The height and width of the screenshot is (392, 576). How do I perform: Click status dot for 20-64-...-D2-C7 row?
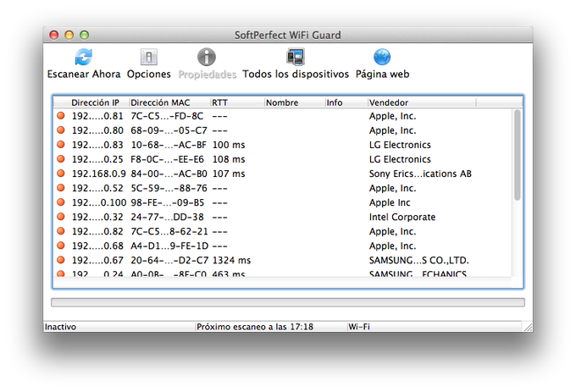pyautogui.click(x=61, y=260)
